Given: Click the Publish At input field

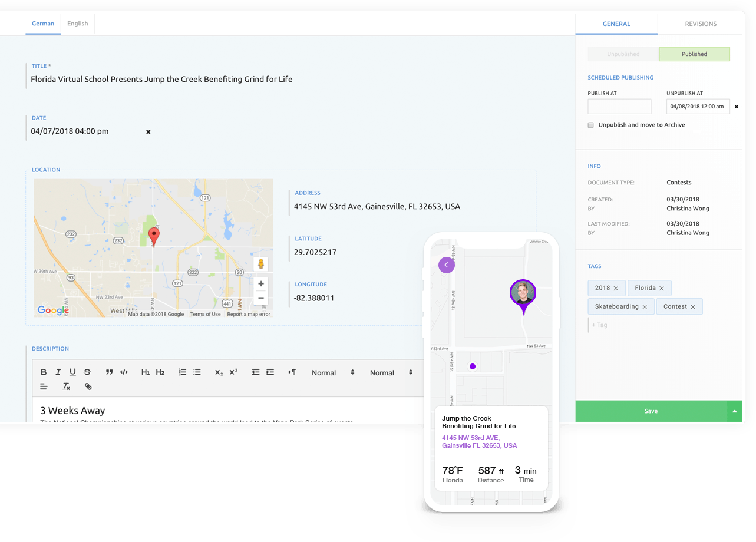Looking at the screenshot, I should [x=619, y=107].
